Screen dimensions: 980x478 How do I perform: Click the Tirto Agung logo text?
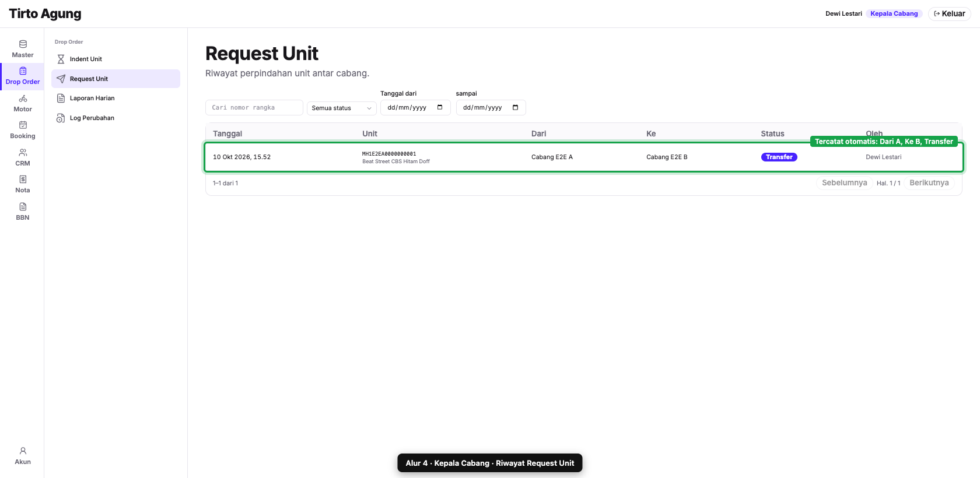(45, 13)
